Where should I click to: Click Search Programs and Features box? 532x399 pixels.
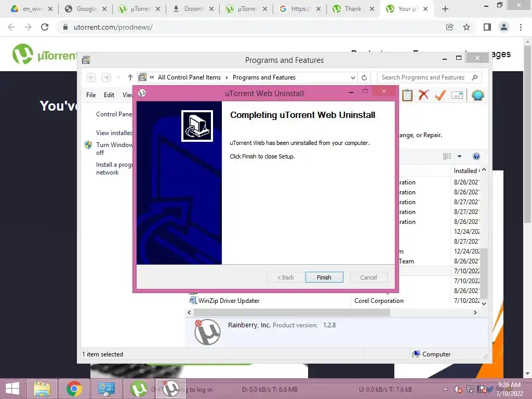pos(429,77)
